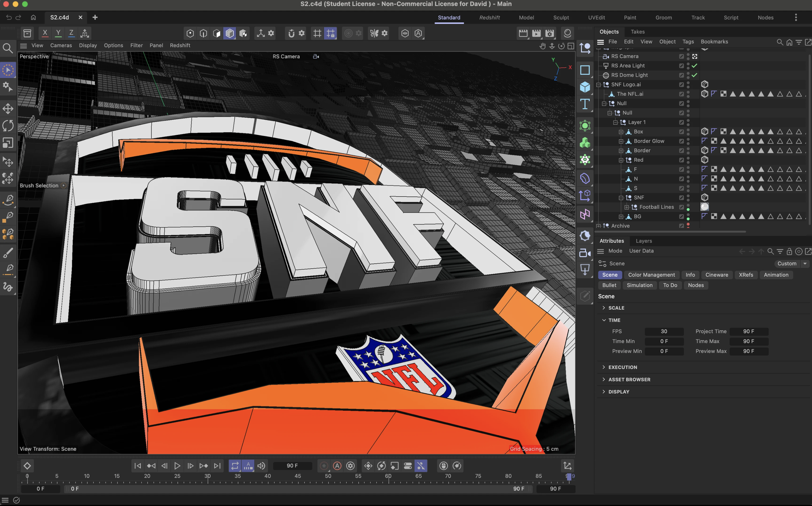
Task: Open the Layers tab in Attributes
Action: click(x=644, y=241)
